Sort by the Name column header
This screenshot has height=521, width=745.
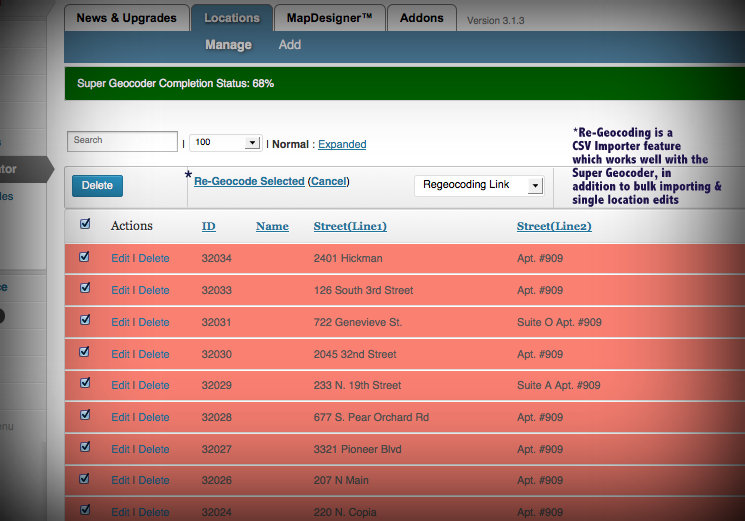pyautogui.click(x=272, y=226)
